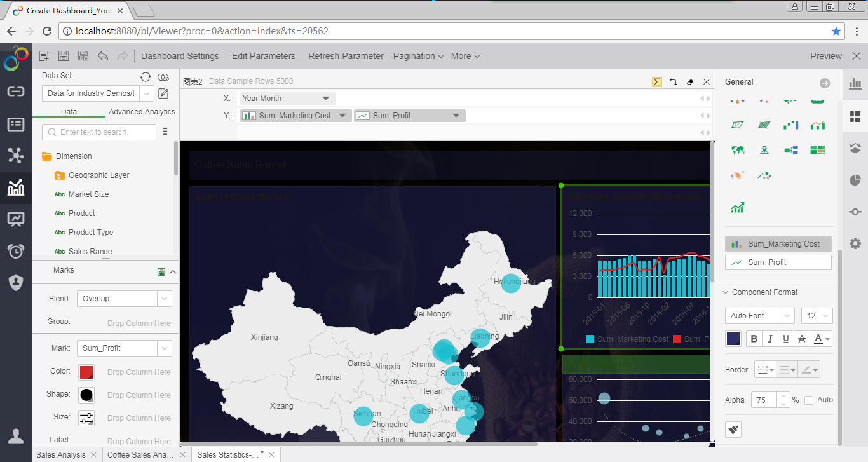868x462 pixels.
Task: Select the Sum_Profit series item
Action: coord(778,262)
